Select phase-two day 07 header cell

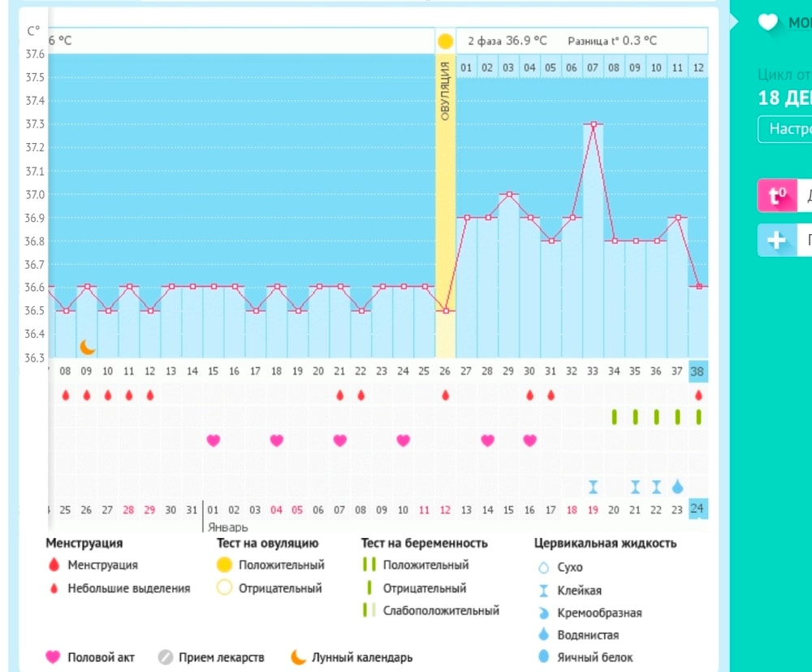(593, 67)
